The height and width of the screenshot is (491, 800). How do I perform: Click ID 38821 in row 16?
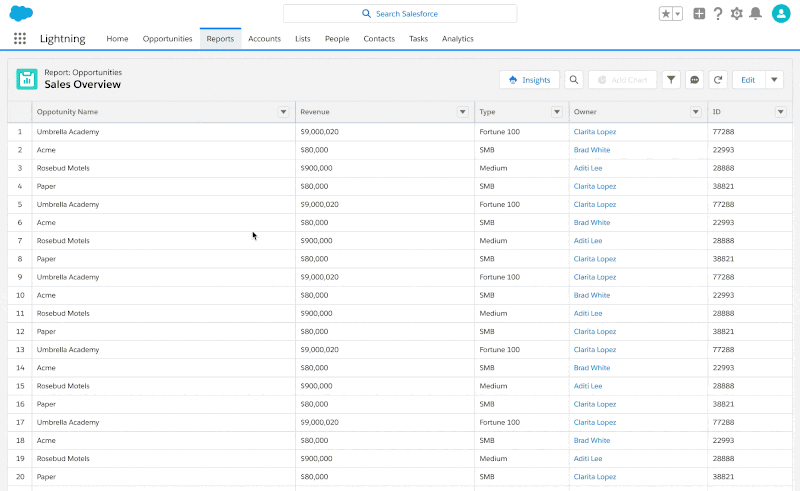click(723, 404)
